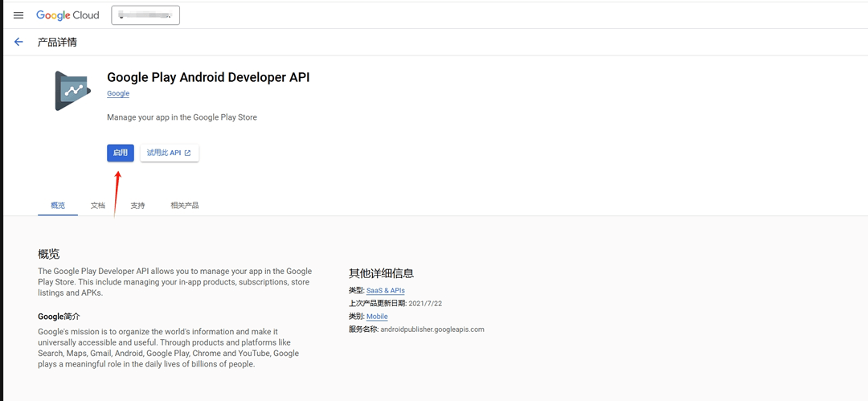Go back using the left arrow
The image size is (868, 401).
[18, 42]
